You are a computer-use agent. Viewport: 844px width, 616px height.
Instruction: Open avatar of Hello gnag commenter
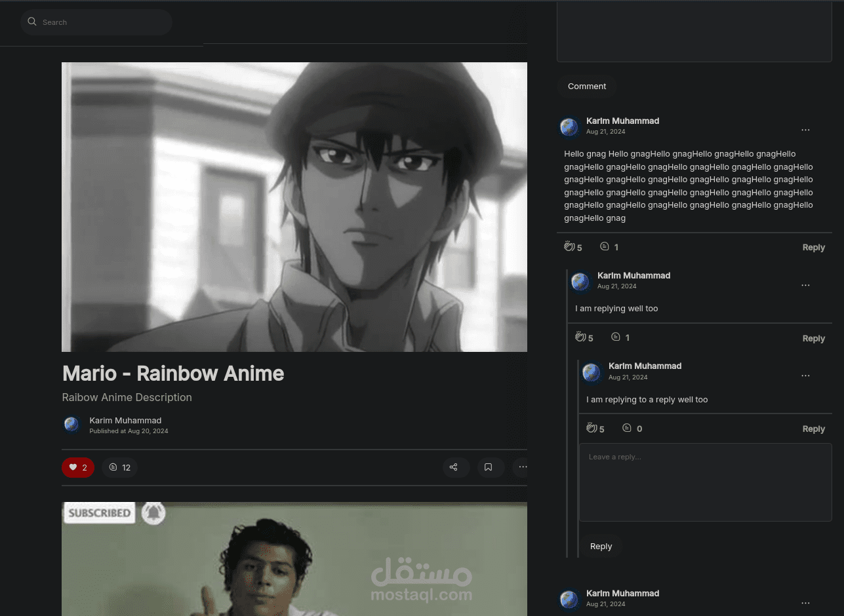coord(569,126)
